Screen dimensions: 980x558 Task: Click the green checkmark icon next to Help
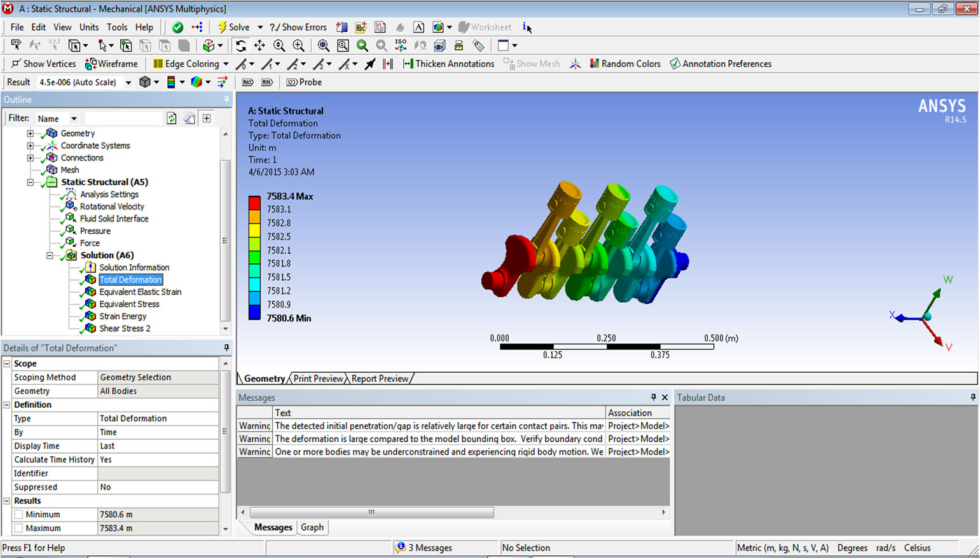coord(178,27)
